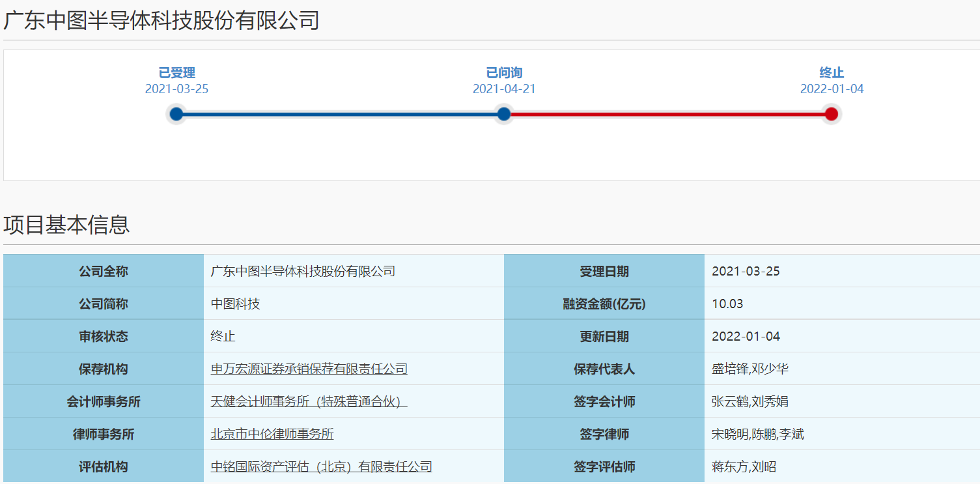Click the 签字会计师 header cell
This screenshot has width=980, height=484.
pyautogui.click(x=604, y=401)
